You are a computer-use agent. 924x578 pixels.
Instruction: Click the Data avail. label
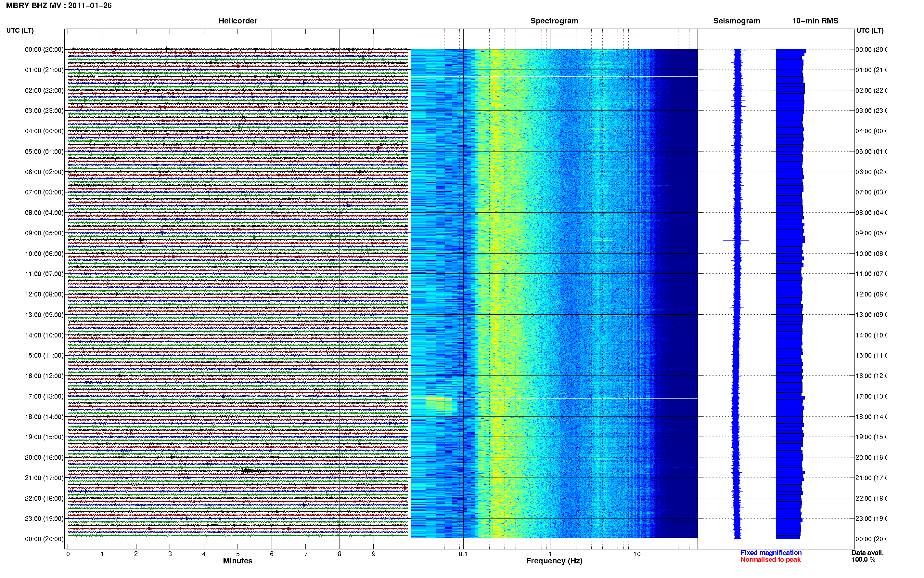click(x=867, y=553)
